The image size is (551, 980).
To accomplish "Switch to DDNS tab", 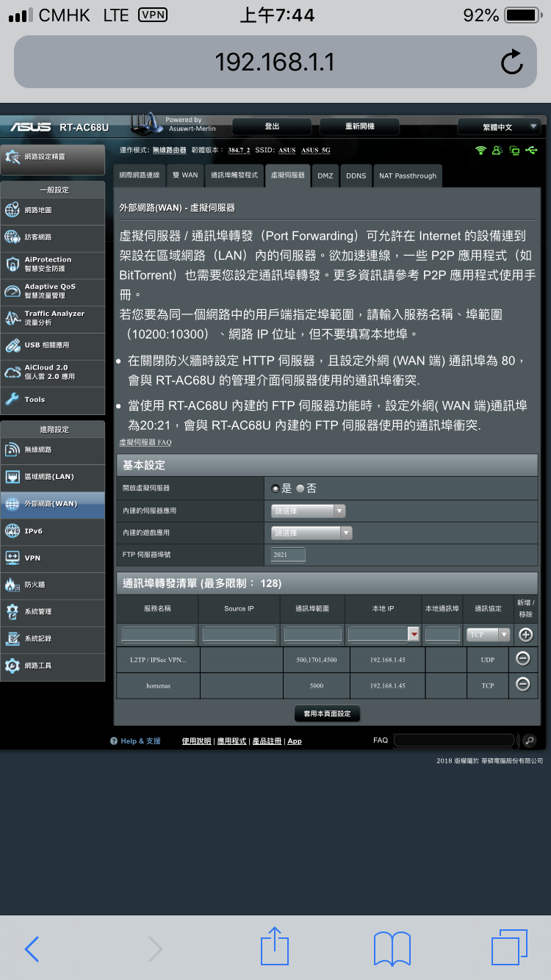I will [356, 176].
